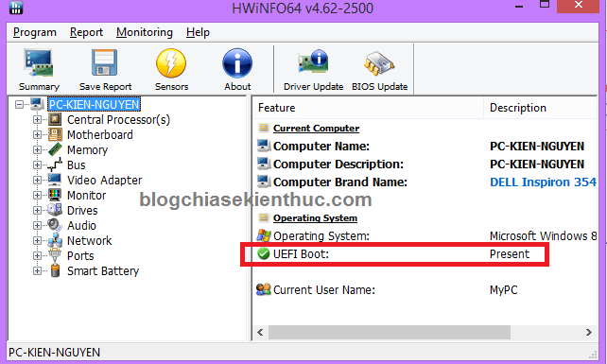607x364 pixels.
Task: Click the Smart Battery tree icon
Action: click(x=56, y=270)
